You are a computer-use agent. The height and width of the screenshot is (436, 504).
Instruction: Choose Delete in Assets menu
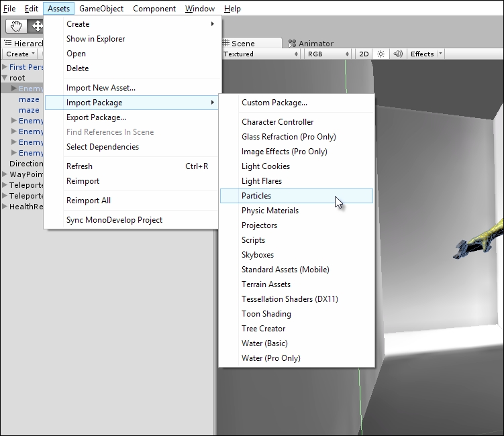(x=132, y=68)
